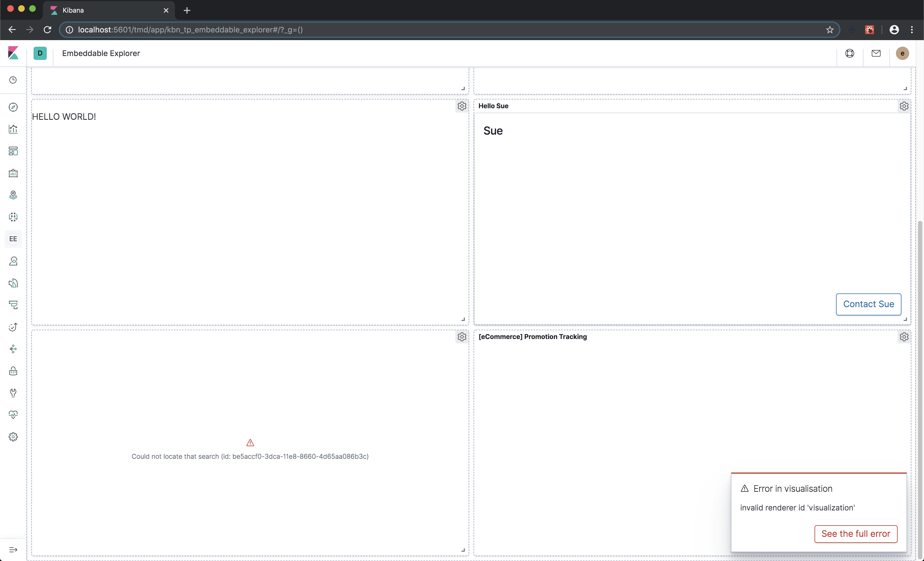Collapse the side navigation menu
Screen dimensions: 924x561
click(13, 550)
